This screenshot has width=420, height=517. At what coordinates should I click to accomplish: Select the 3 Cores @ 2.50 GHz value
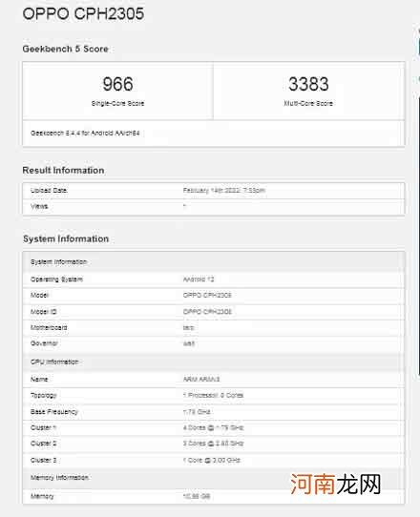(x=213, y=444)
